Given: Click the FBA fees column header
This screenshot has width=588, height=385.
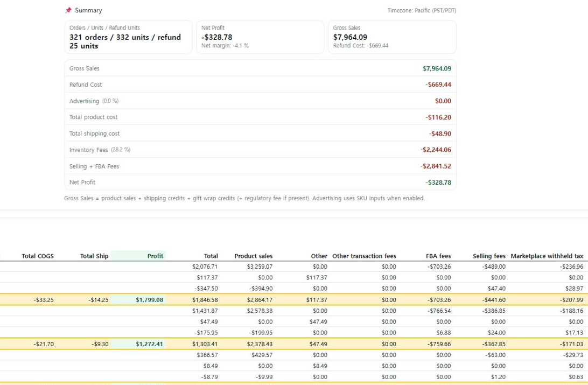Looking at the screenshot, I should 438,256.
